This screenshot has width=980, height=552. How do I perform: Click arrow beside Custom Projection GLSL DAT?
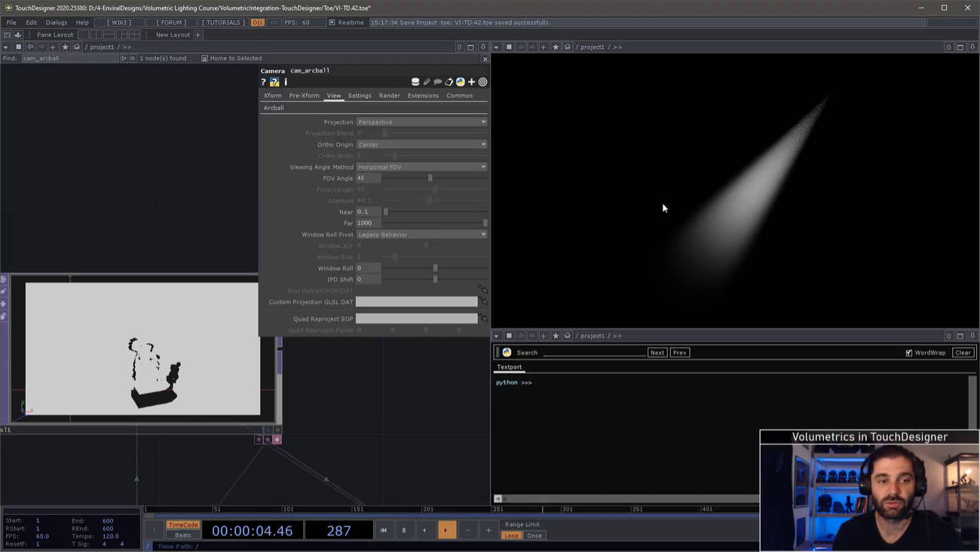484,302
